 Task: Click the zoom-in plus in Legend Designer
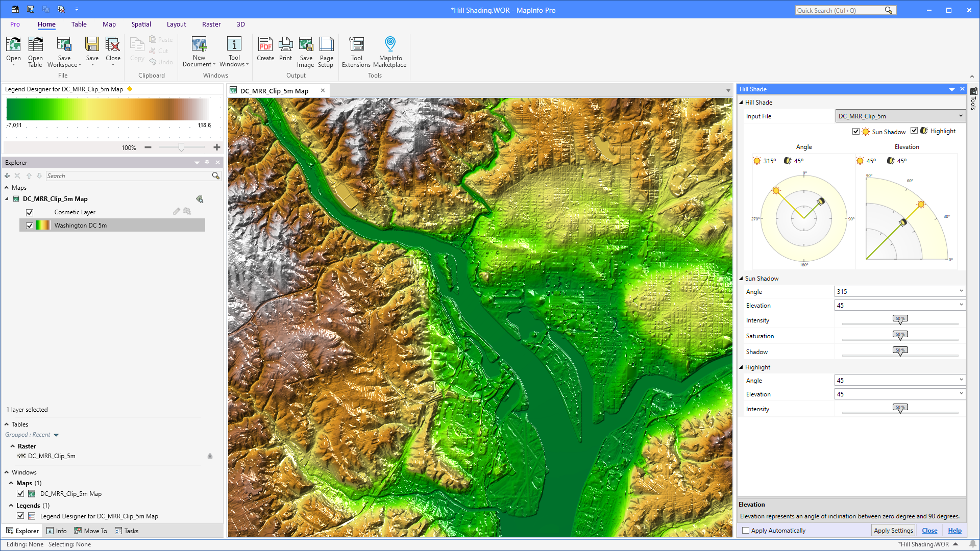point(217,147)
